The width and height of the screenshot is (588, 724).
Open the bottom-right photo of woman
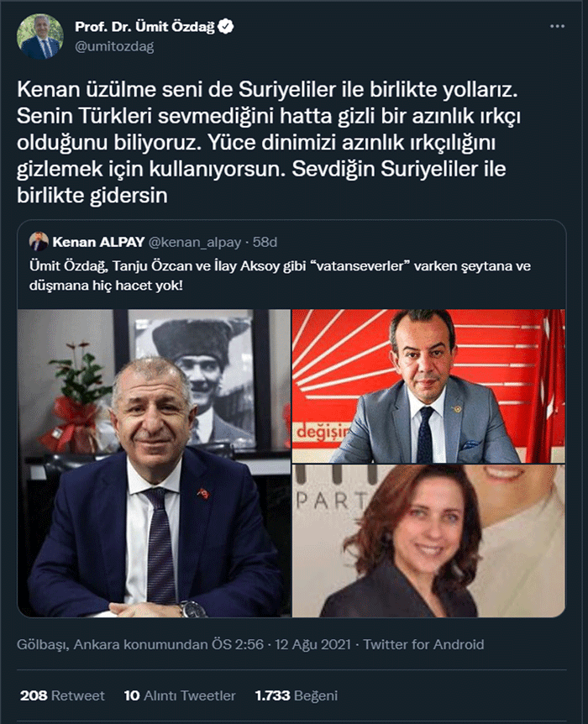click(428, 541)
